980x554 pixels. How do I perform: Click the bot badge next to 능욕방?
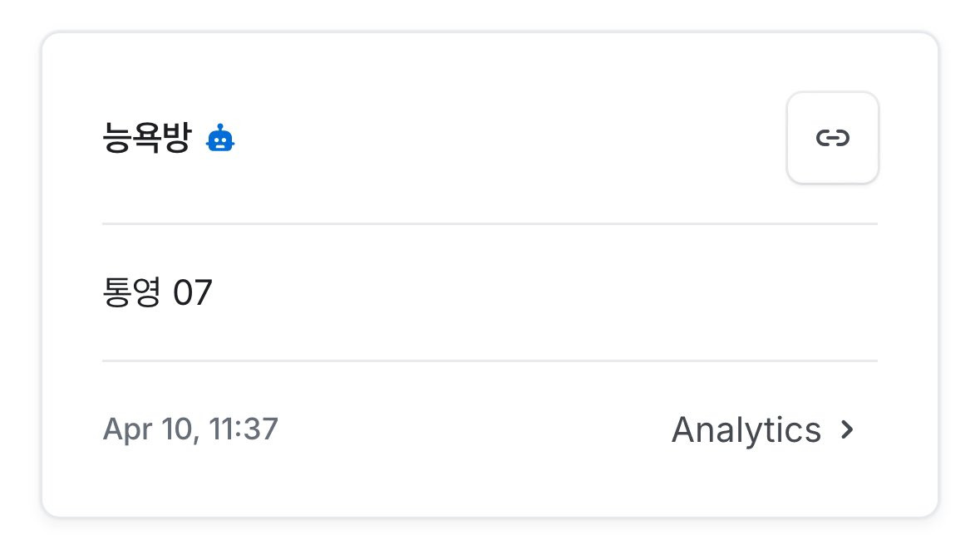(220, 138)
